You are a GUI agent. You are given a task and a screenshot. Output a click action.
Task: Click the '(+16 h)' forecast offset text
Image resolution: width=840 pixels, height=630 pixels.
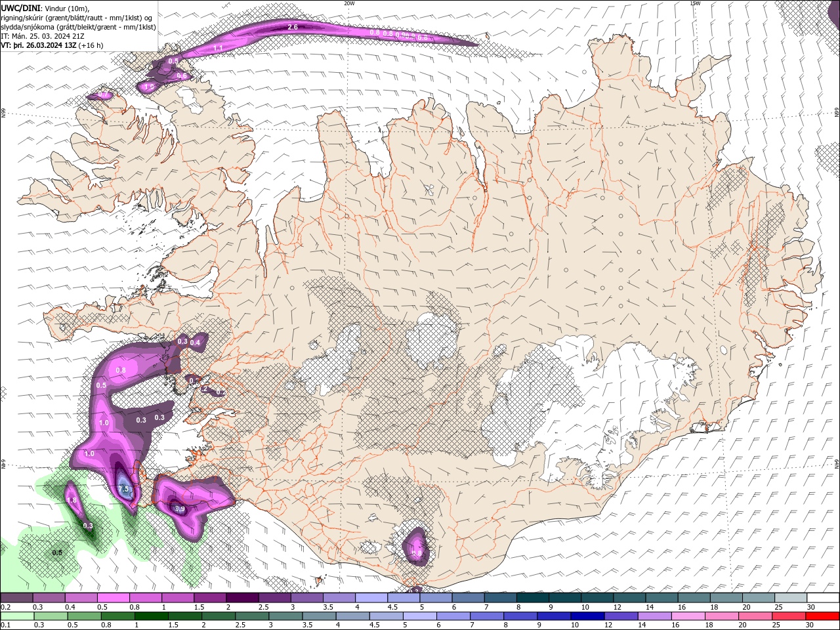tap(91, 46)
